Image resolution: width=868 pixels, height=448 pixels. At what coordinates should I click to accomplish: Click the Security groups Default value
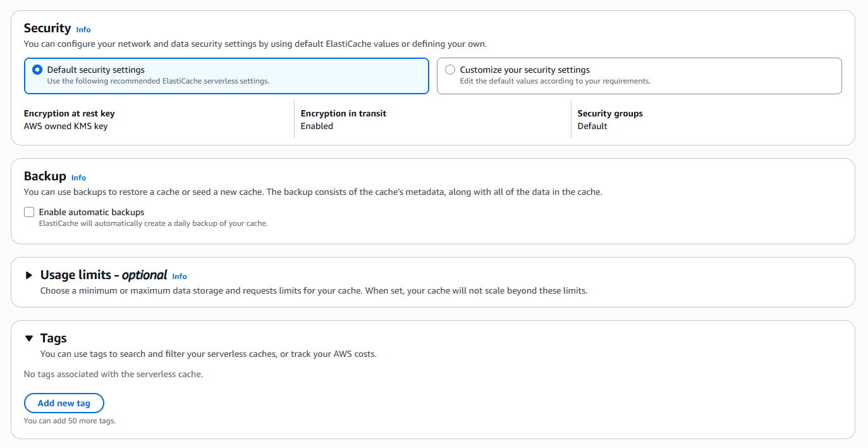592,126
